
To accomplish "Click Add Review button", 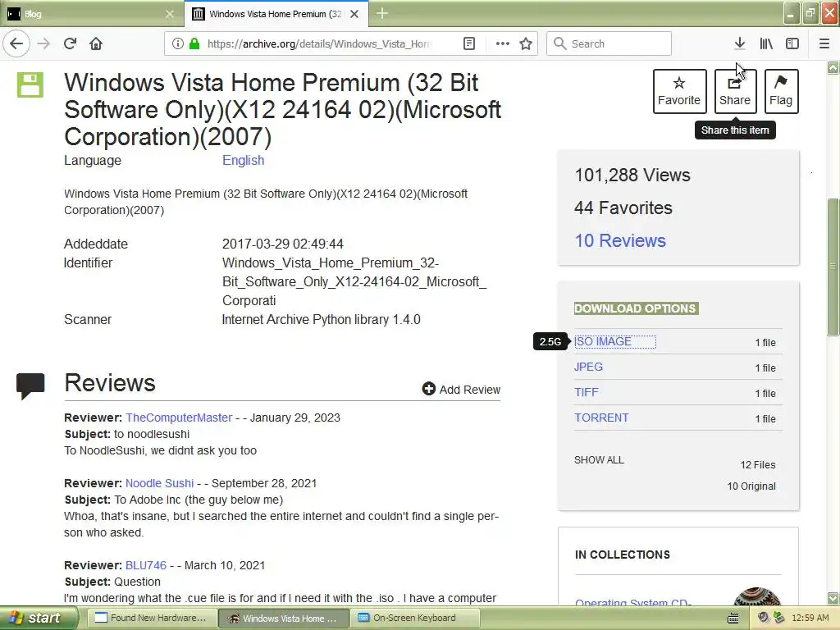I will [x=461, y=390].
